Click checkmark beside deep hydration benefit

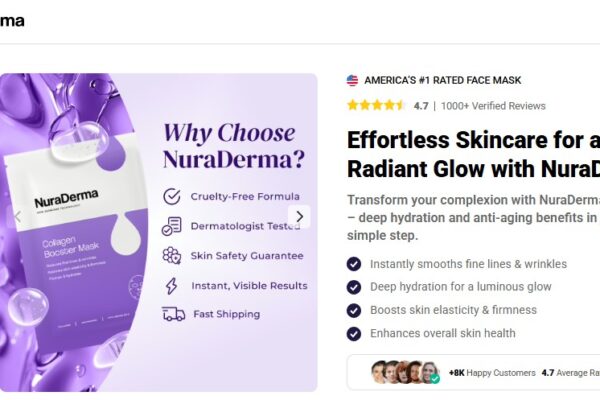tap(354, 287)
